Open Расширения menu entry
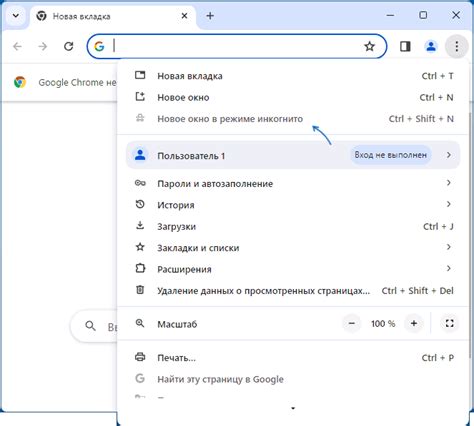 293,269
